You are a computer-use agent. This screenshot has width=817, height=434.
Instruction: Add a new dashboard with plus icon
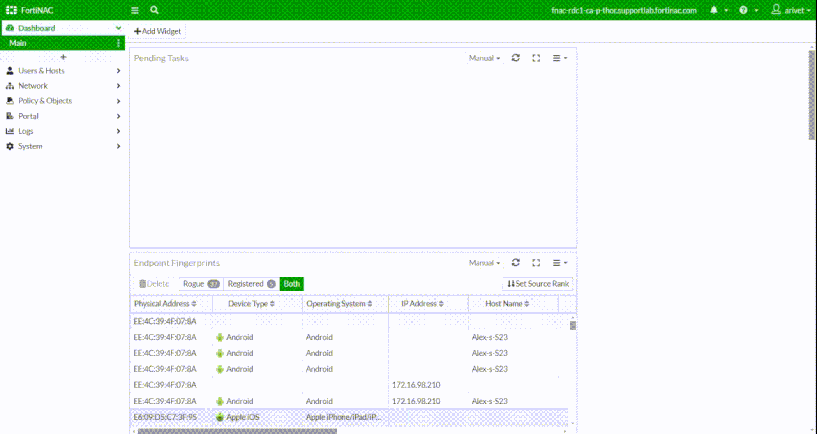point(63,57)
